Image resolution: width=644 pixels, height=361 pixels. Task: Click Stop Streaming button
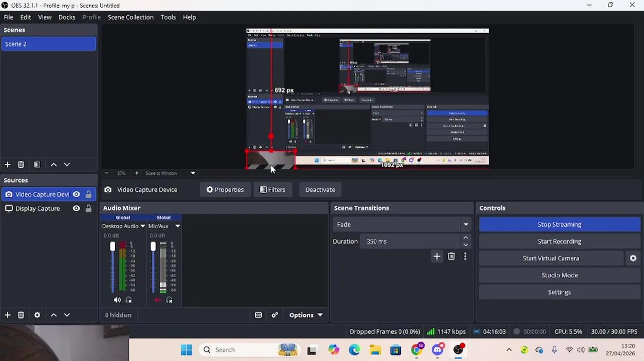pos(559,225)
